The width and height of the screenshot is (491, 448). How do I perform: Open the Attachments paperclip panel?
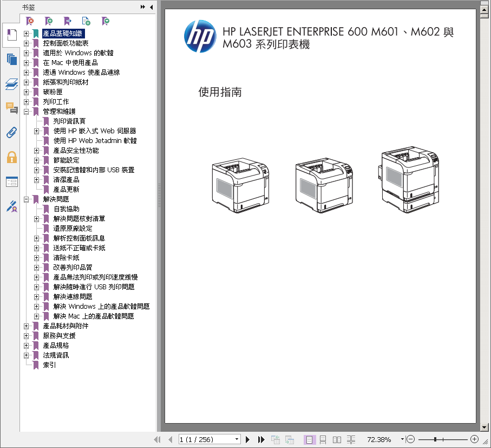11,133
